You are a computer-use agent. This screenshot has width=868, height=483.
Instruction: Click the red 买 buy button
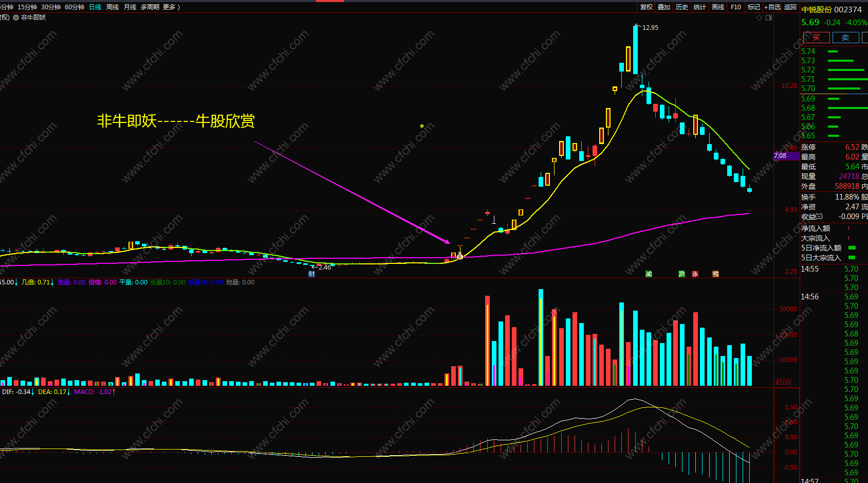(x=816, y=38)
